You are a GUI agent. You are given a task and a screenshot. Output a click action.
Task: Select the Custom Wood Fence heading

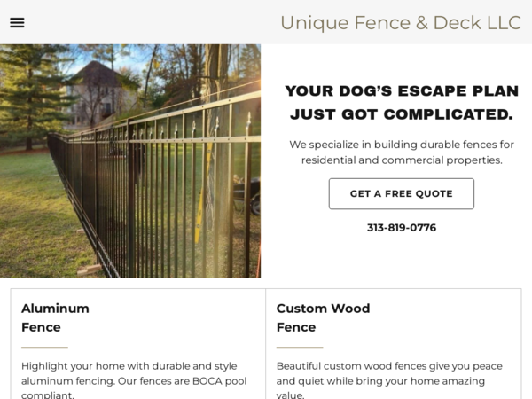(323, 317)
